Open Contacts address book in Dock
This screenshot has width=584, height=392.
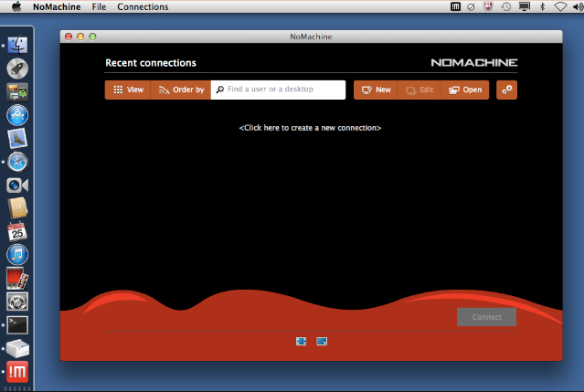(x=17, y=208)
